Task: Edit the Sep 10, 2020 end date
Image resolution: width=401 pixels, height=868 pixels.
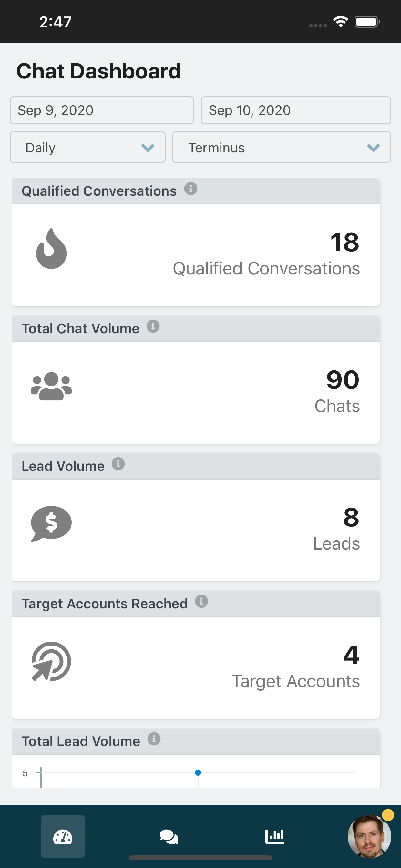Action: pyautogui.click(x=296, y=110)
